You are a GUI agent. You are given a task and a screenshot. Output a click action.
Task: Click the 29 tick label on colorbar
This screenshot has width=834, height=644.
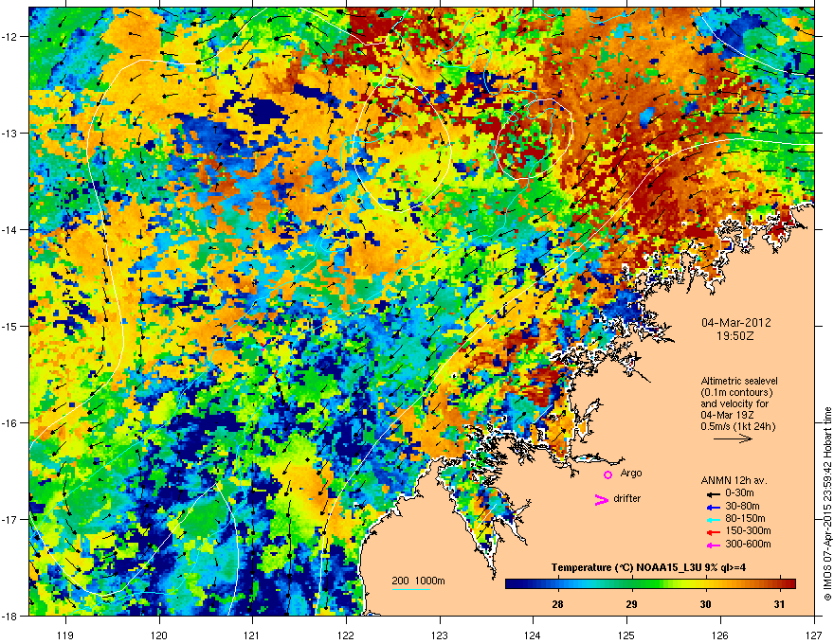click(x=631, y=604)
